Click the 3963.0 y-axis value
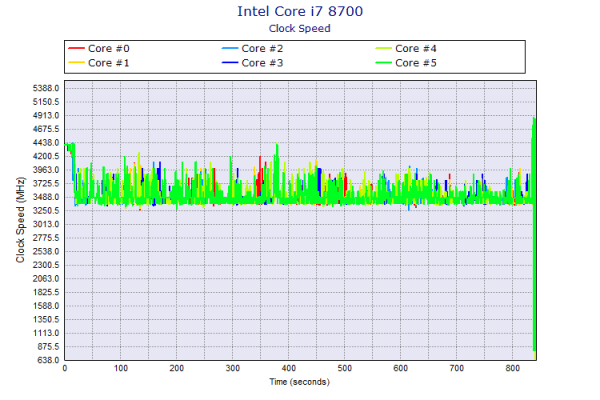The image size is (600, 400). [x=46, y=170]
